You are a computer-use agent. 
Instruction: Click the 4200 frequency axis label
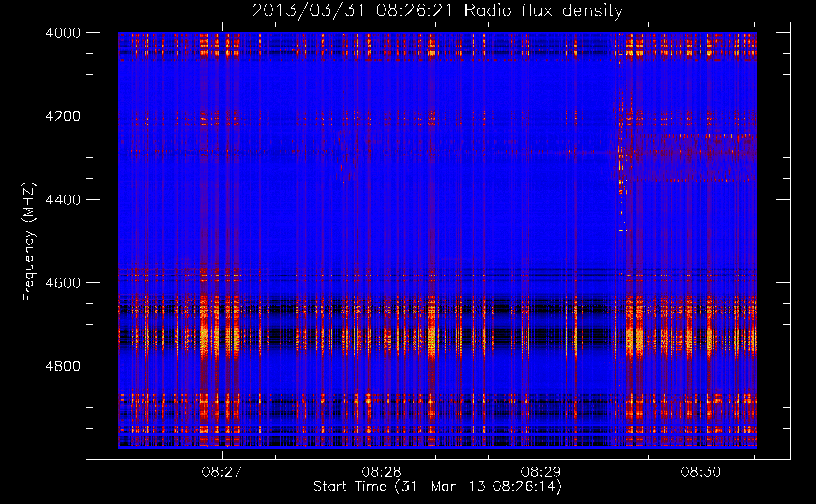(x=63, y=116)
